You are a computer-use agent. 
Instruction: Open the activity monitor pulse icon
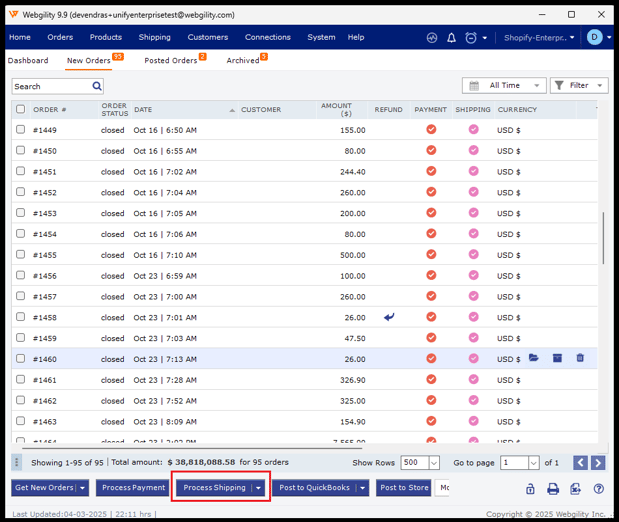[x=432, y=38]
